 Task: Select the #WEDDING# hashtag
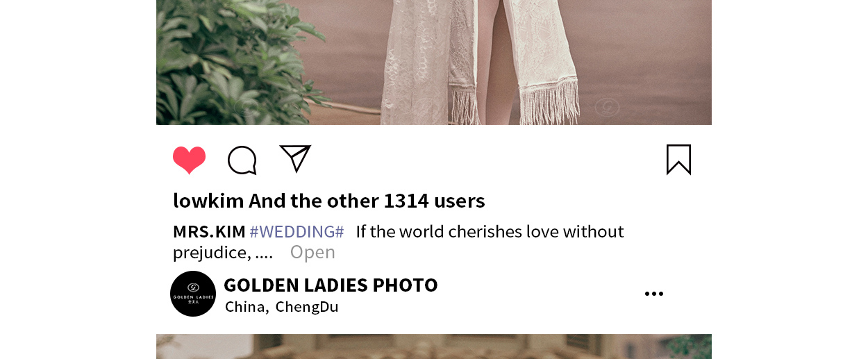tap(297, 231)
